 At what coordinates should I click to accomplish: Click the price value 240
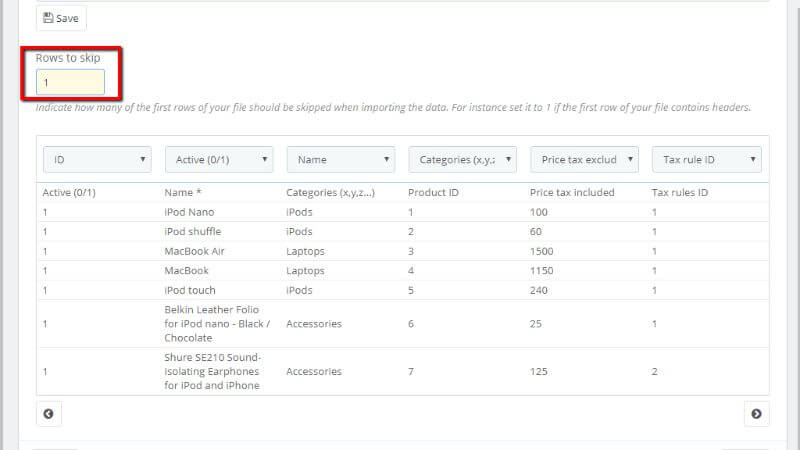point(539,290)
